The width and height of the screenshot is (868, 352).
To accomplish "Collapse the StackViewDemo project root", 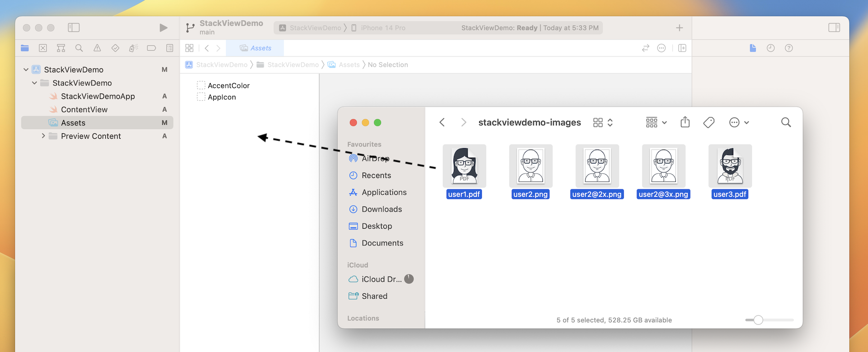I will click(x=26, y=70).
